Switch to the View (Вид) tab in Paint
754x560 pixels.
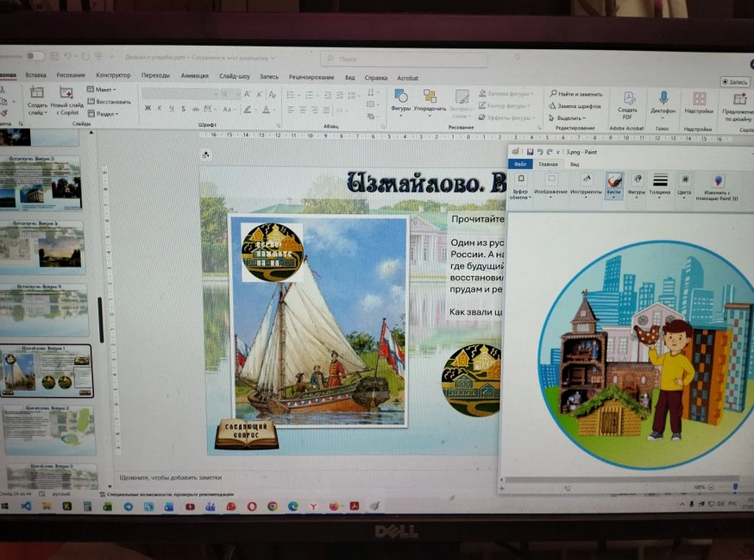pos(575,163)
